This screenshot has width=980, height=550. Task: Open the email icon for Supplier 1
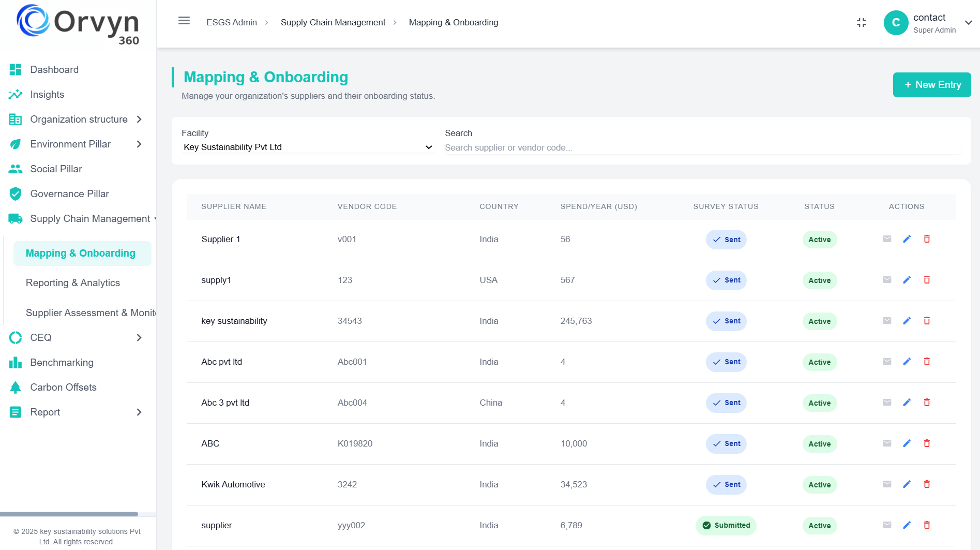point(887,239)
